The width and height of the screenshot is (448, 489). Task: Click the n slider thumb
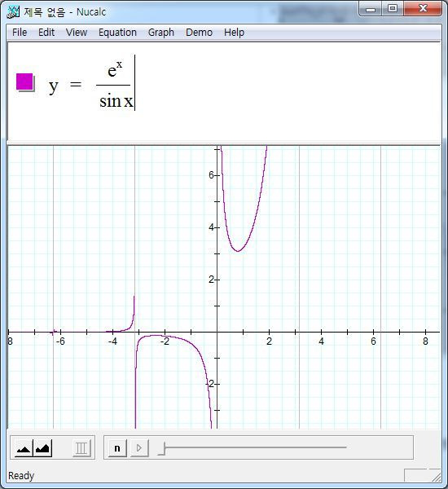pos(162,448)
